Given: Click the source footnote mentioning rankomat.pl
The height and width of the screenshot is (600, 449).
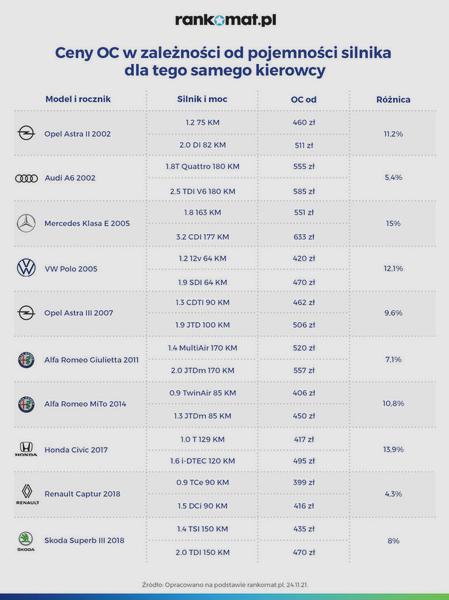Looking at the screenshot, I should (x=225, y=585).
